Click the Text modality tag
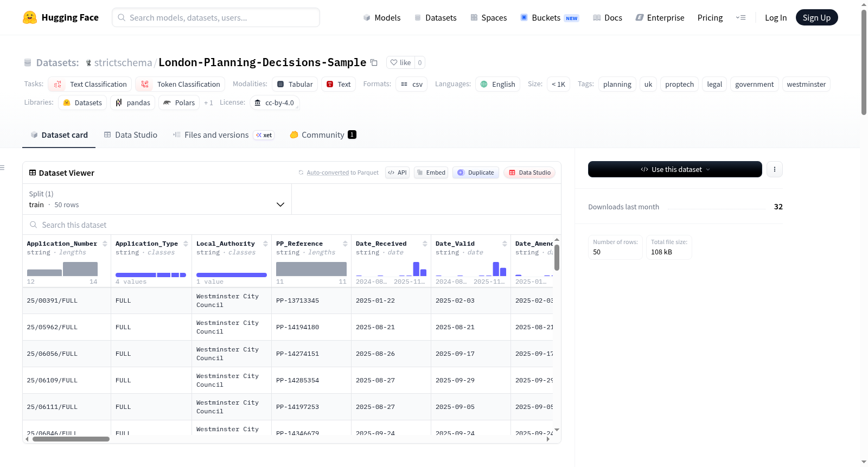 point(339,84)
